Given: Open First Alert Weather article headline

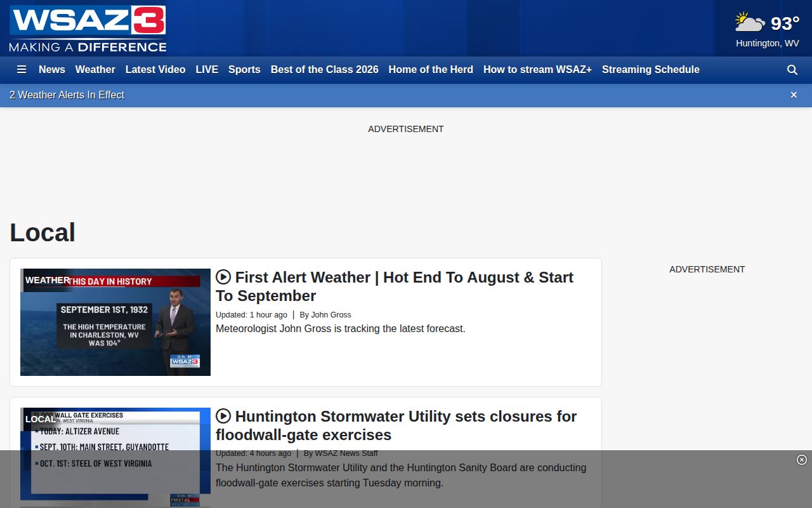Looking at the screenshot, I should click(x=395, y=286).
